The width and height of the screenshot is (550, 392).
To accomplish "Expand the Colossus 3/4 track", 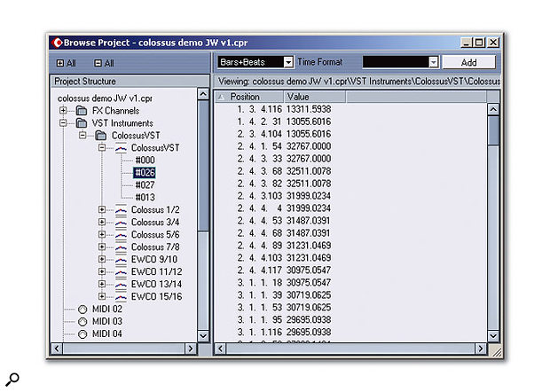I will point(102,222).
